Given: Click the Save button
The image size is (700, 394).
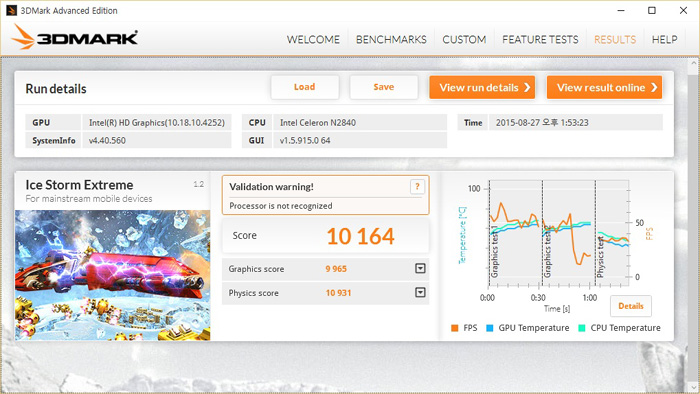Looking at the screenshot, I should (384, 87).
